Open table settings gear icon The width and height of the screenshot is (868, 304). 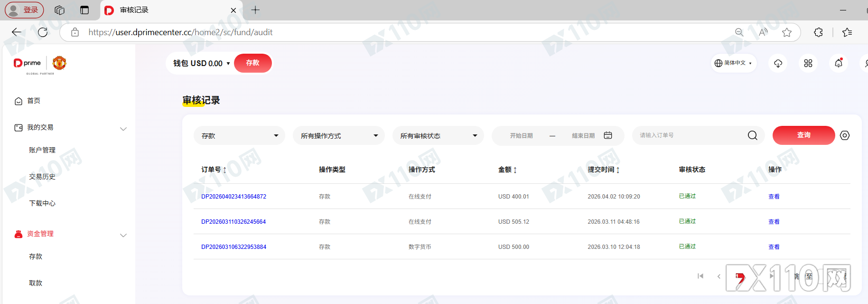point(845,135)
